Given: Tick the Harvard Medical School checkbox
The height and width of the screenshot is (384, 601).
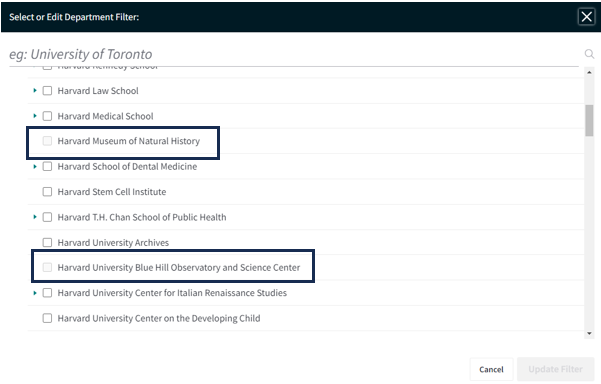Looking at the screenshot, I should (47, 116).
